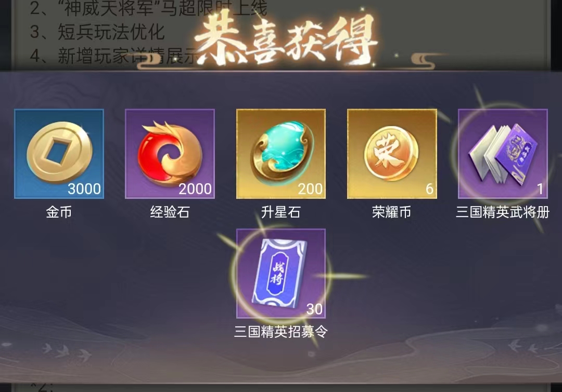The width and height of the screenshot is (562, 392).
Task: Click the 三国精英招募令 label text
Action: [281, 332]
